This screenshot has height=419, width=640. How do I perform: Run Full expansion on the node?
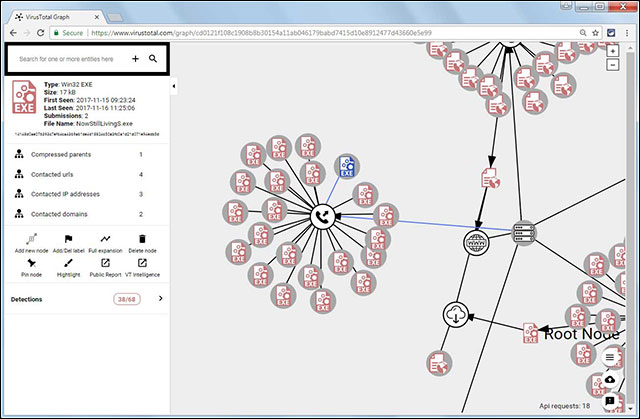click(x=105, y=239)
